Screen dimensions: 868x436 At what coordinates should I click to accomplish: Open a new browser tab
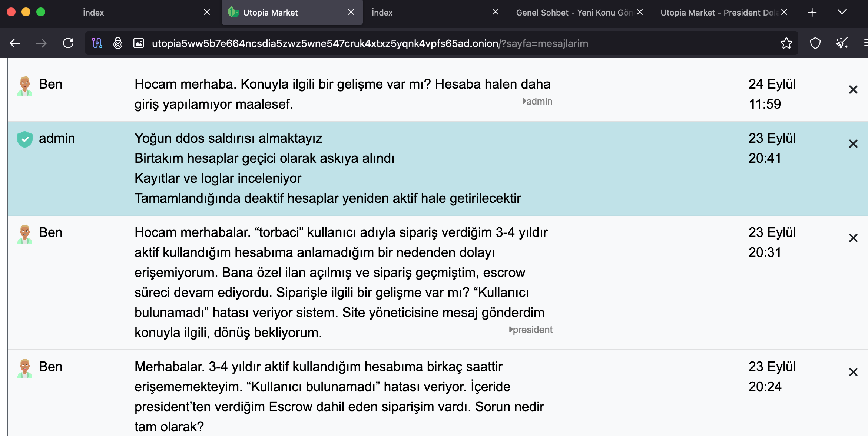(812, 12)
